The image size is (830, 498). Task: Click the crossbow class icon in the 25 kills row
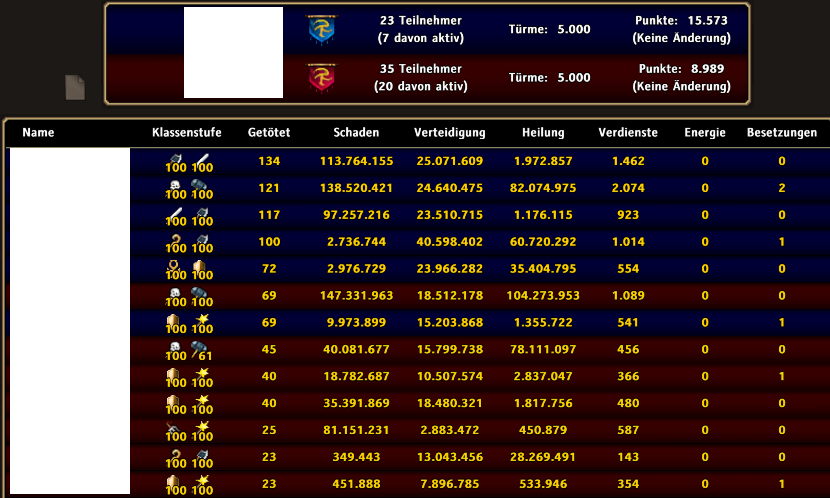coord(173,427)
